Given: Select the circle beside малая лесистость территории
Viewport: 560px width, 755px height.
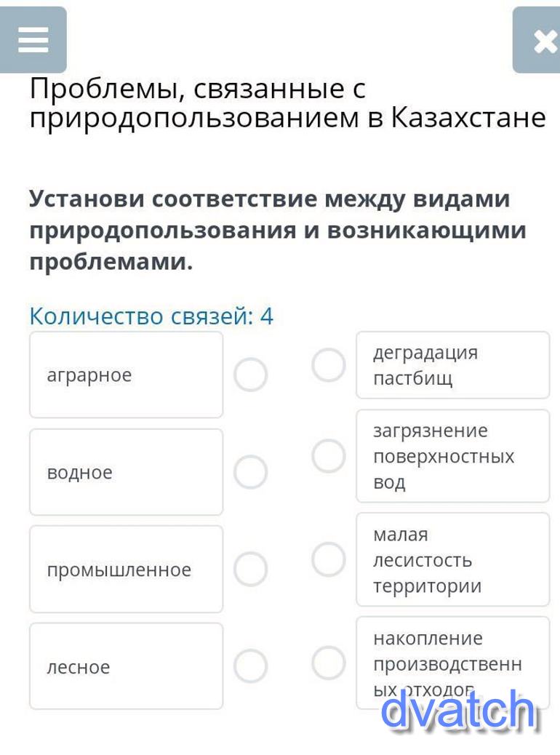Looking at the screenshot, I should 329,560.
